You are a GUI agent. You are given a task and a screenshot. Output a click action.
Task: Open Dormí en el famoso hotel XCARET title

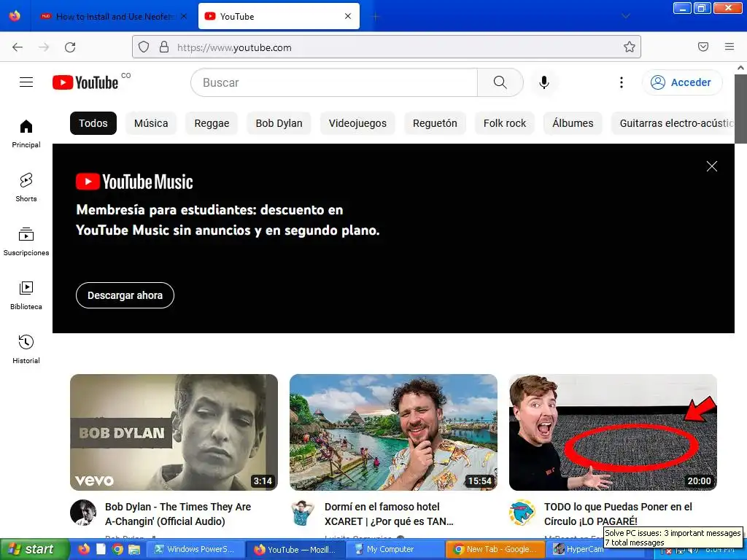[x=389, y=514]
